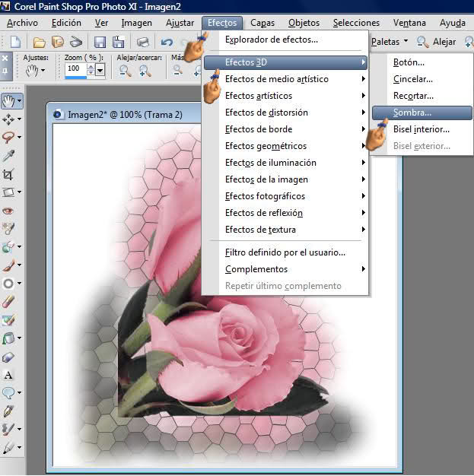The width and height of the screenshot is (474, 476).
Task: Open the Pan tool flyout arrow
Action: tap(20, 100)
